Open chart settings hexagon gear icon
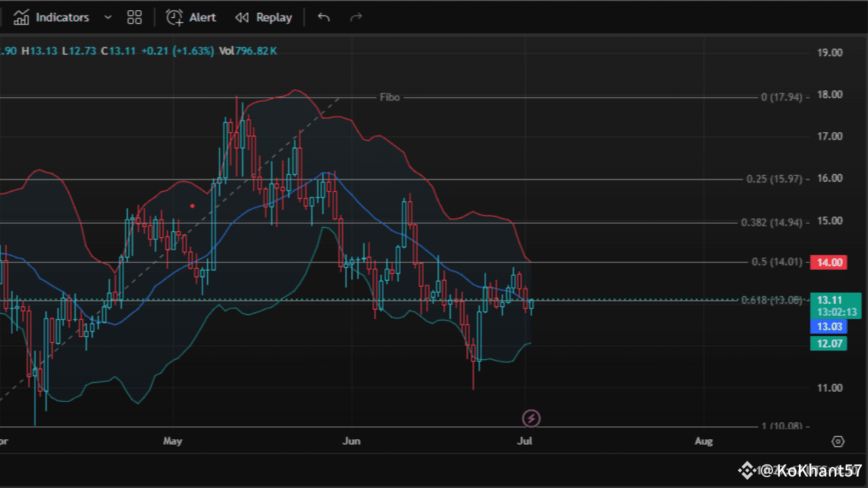Viewport: 868px width, 488px height. coord(838,441)
